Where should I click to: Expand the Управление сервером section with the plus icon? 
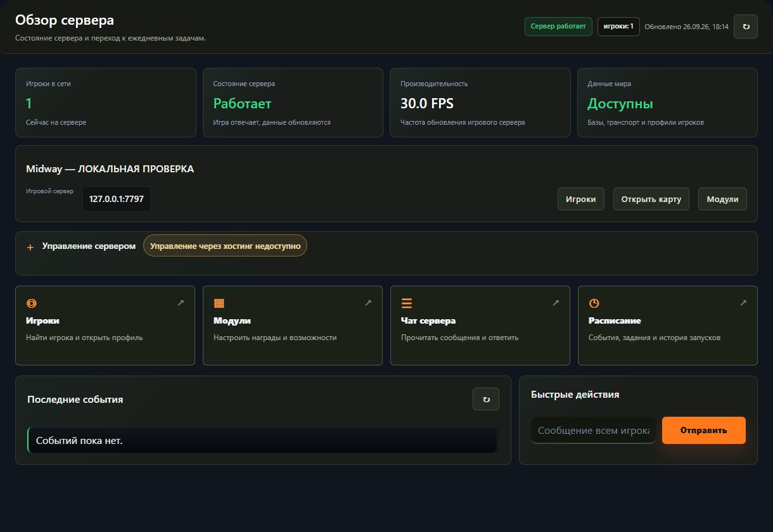coord(30,247)
